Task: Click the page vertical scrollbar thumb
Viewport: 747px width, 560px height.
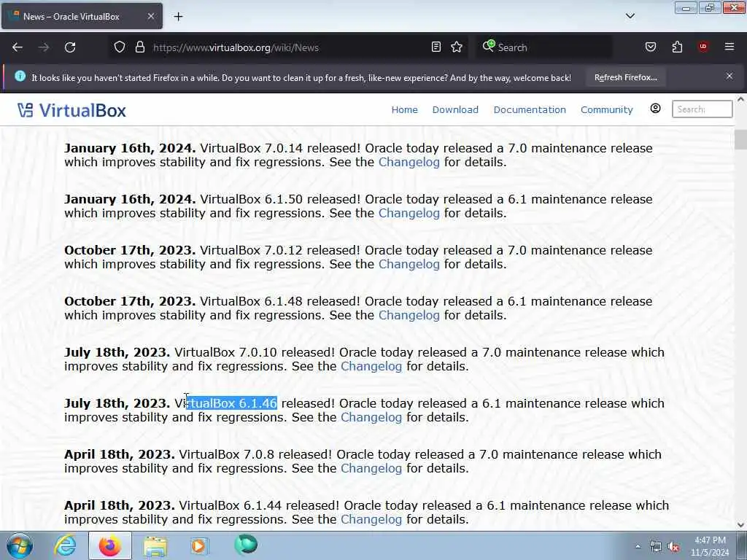Action: click(740, 139)
